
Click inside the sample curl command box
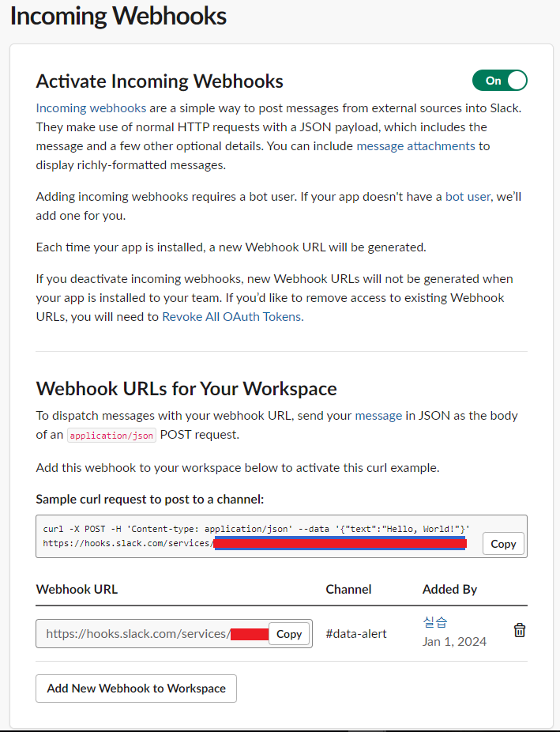(281, 537)
